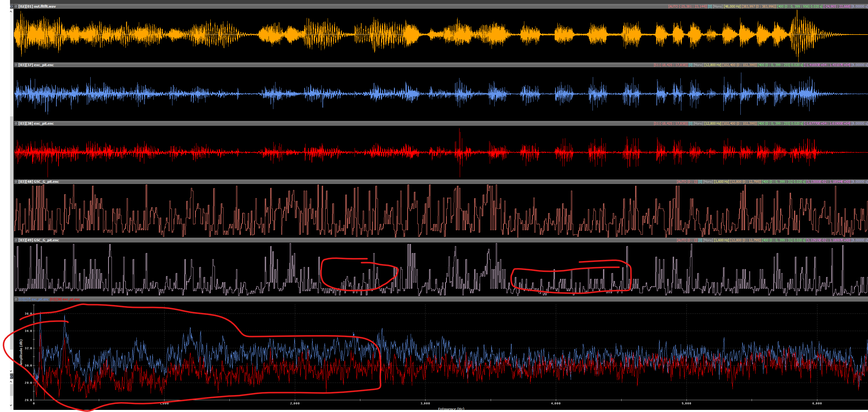Click the icon beside [03][37] exc_pit.enc header
Screen dimensions: 868x412
16,65
